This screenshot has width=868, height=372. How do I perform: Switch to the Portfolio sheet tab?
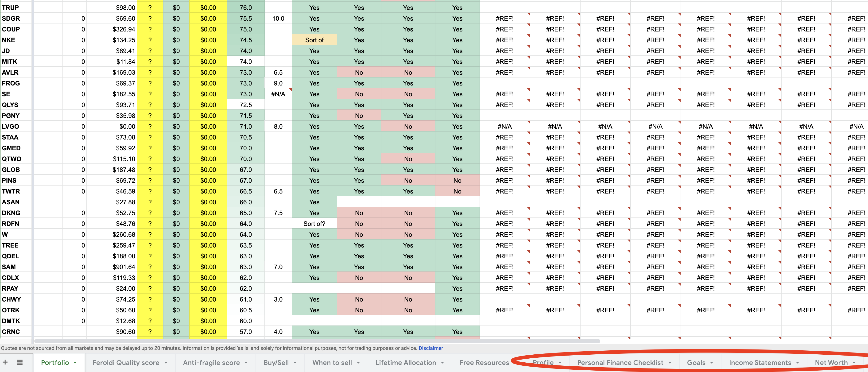click(55, 363)
